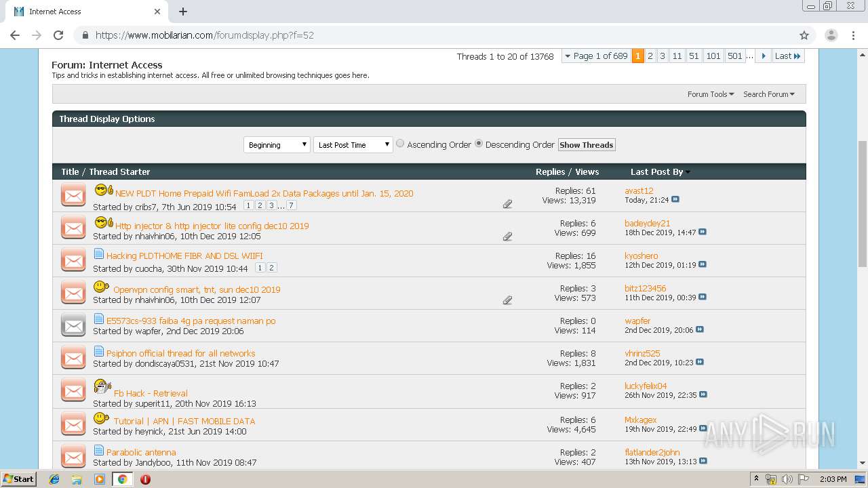The width and height of the screenshot is (868, 488).
Task: Open page 7 of NEW PLDT thread
Action: coord(291,205)
